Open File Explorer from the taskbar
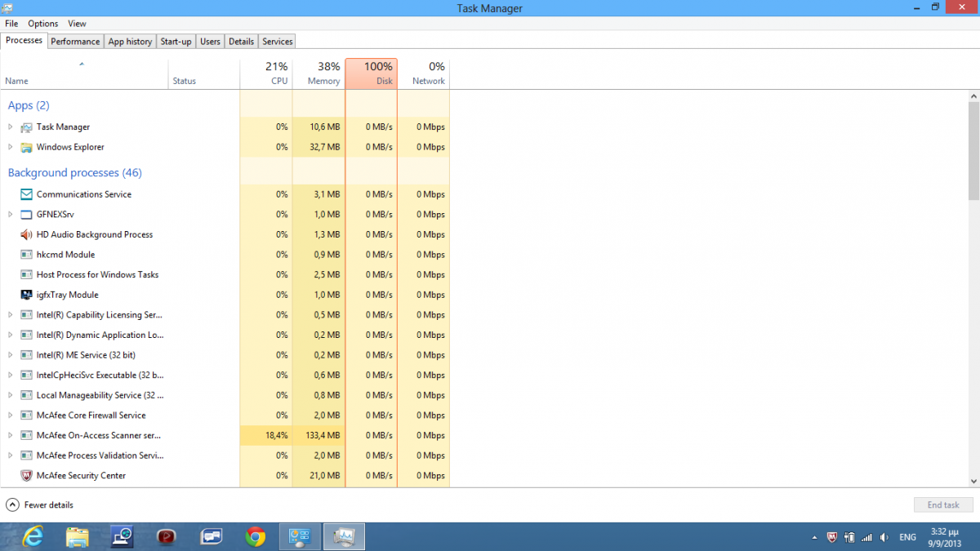This screenshot has width=980, height=551. click(x=78, y=536)
